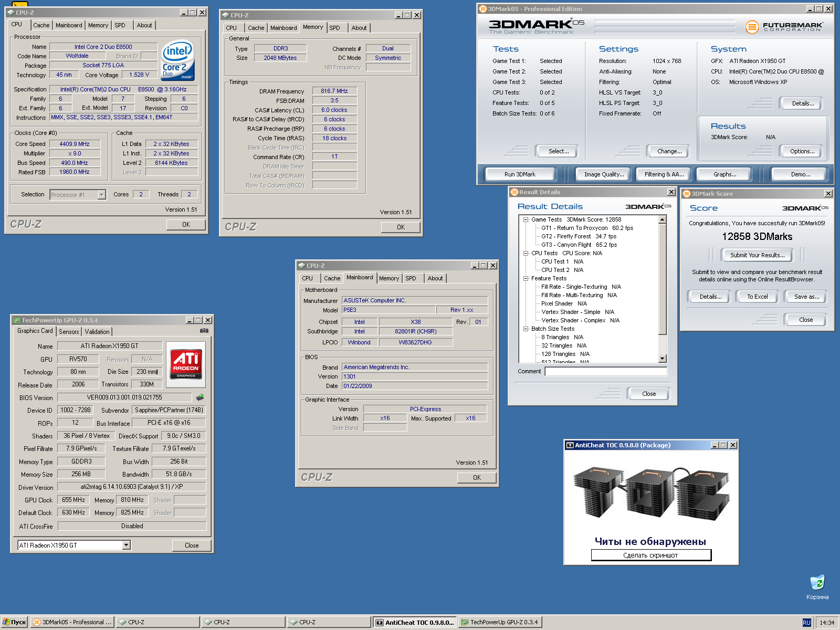Click Close button in 3DMark Score window
840x630 pixels.
805,320
